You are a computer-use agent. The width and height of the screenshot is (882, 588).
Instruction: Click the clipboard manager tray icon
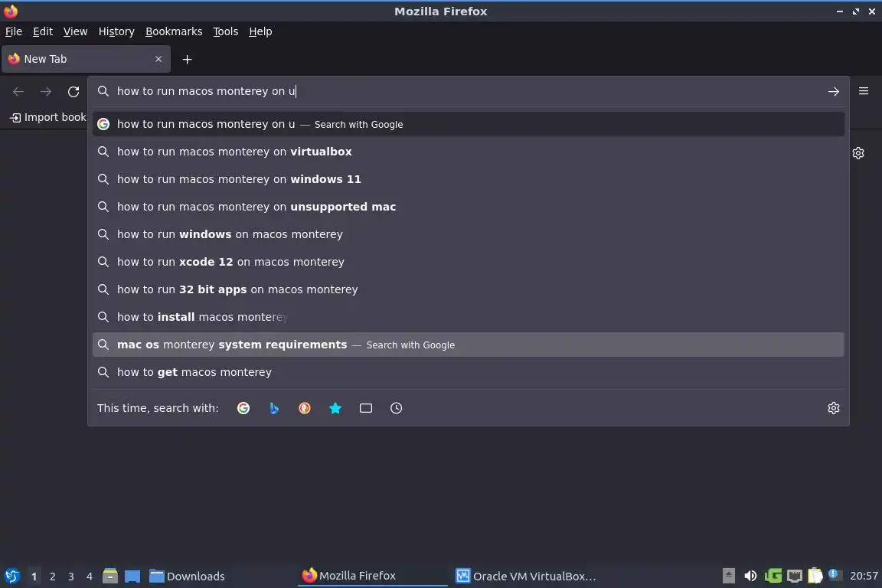pos(815,576)
